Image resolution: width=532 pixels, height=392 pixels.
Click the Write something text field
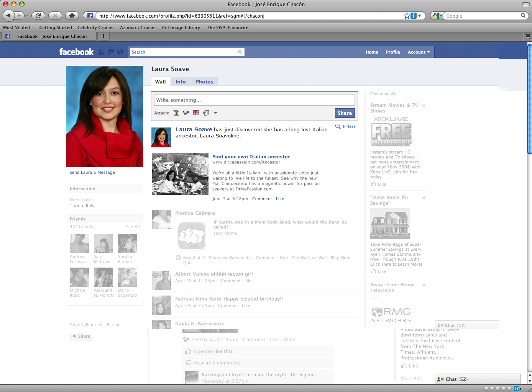point(254,100)
